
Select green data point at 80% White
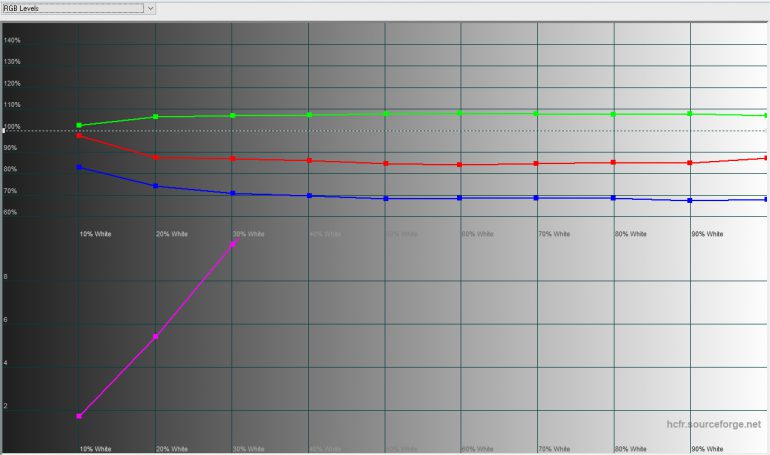[x=613, y=114]
